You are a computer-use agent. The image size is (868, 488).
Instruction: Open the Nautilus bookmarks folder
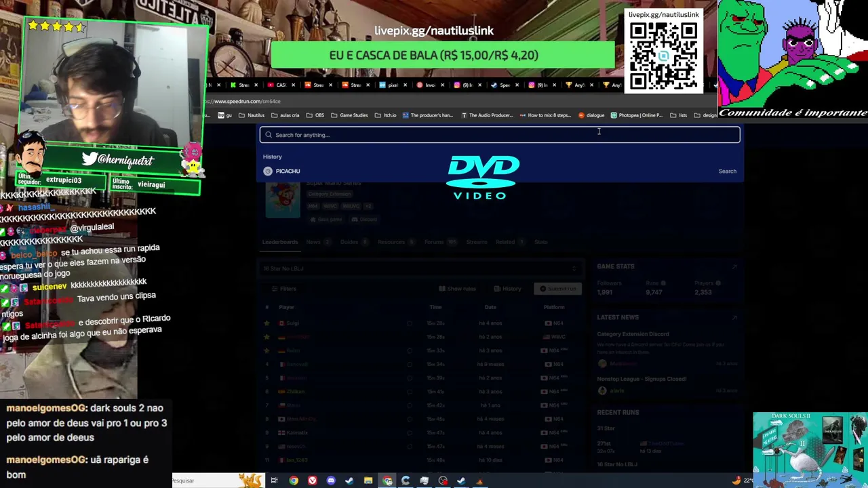click(x=252, y=115)
